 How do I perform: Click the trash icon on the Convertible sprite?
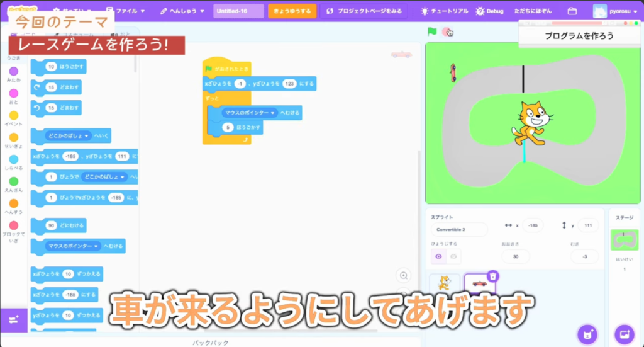pyautogui.click(x=493, y=276)
